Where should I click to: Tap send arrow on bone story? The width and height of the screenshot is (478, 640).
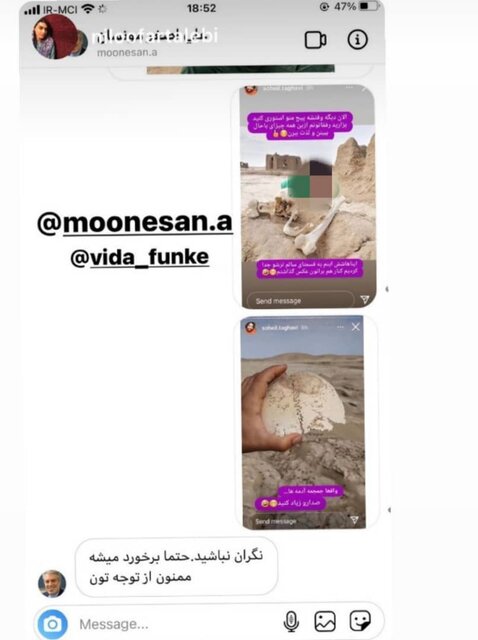click(x=365, y=300)
